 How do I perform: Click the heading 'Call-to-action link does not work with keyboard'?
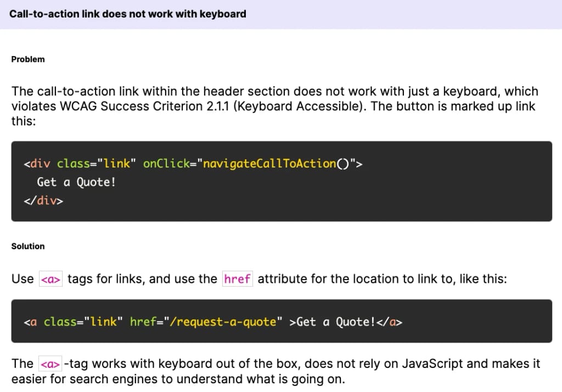[127, 14]
